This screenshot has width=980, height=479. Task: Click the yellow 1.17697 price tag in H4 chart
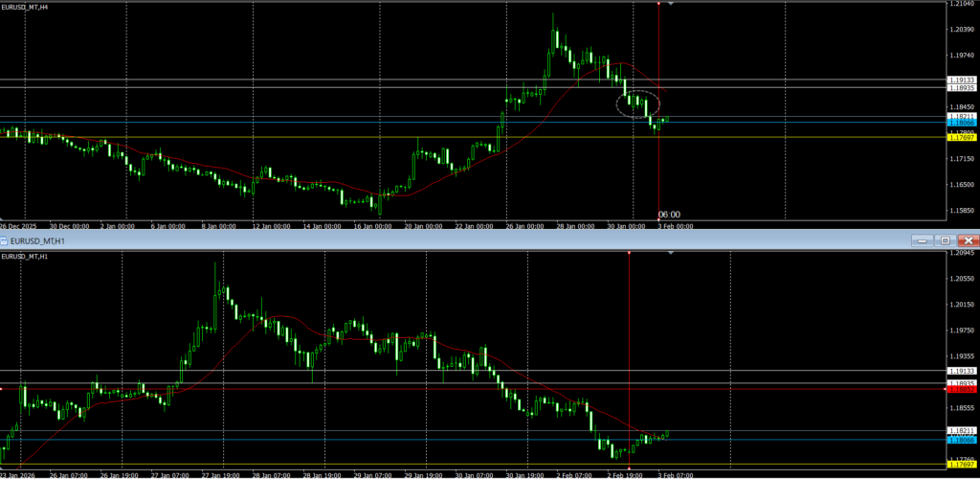(961, 138)
